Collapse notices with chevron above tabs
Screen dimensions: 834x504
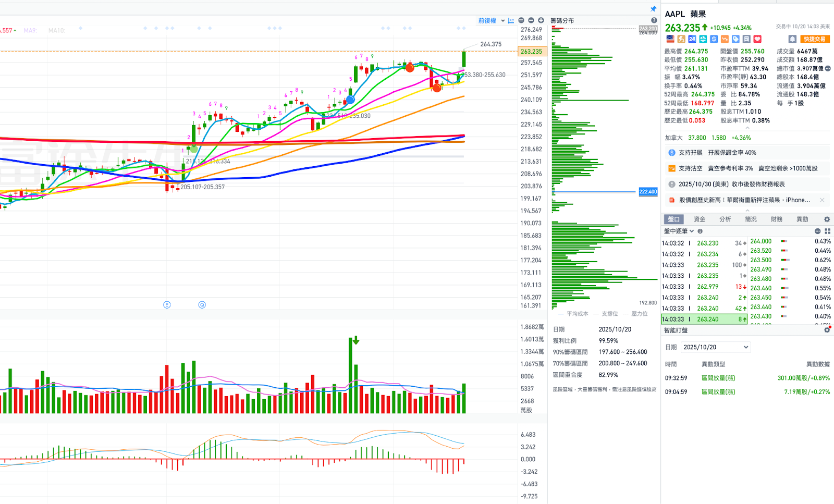(x=747, y=210)
